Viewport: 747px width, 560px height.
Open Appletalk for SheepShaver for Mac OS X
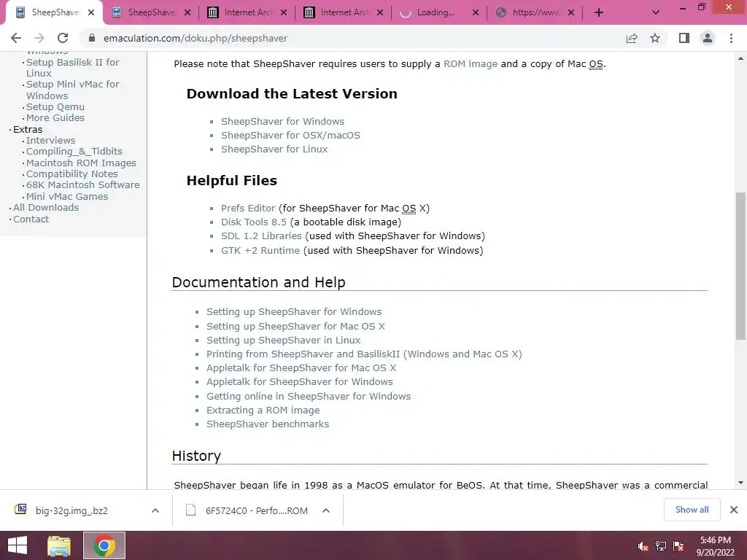coord(301,367)
